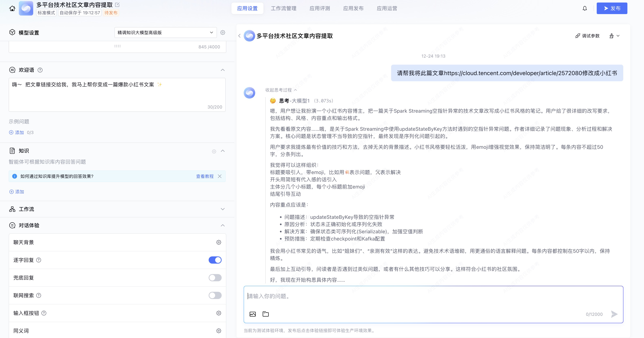Click the 发布 publish button
The image size is (644, 338).
point(612,8)
